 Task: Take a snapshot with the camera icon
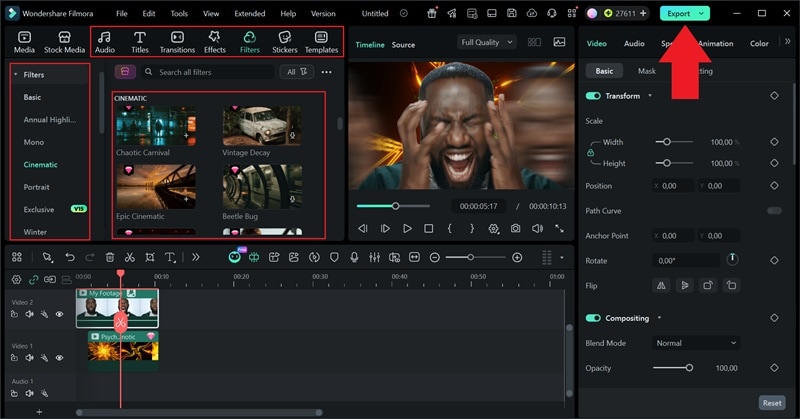tap(516, 229)
